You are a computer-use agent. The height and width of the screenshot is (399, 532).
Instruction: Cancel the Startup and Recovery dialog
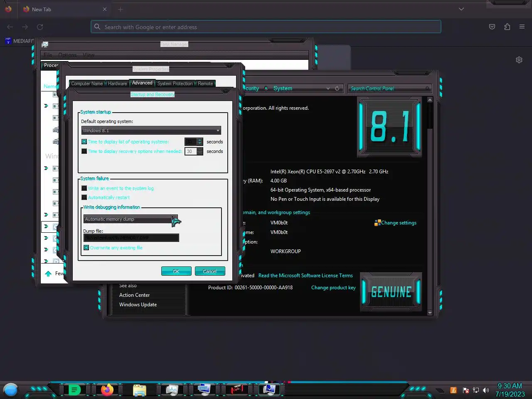[210, 271]
